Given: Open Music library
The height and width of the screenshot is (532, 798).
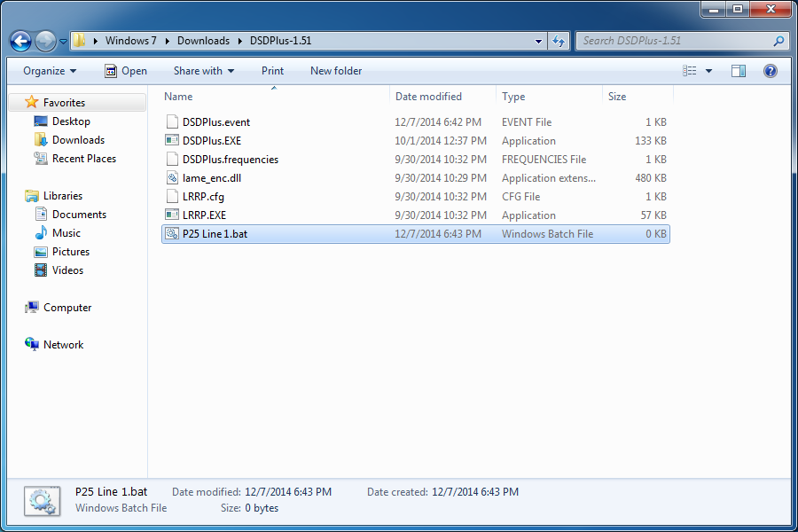Looking at the screenshot, I should pos(66,233).
